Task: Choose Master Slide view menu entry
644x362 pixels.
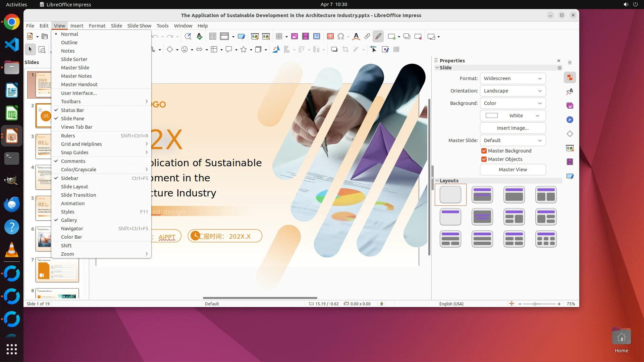Action: 75,68
